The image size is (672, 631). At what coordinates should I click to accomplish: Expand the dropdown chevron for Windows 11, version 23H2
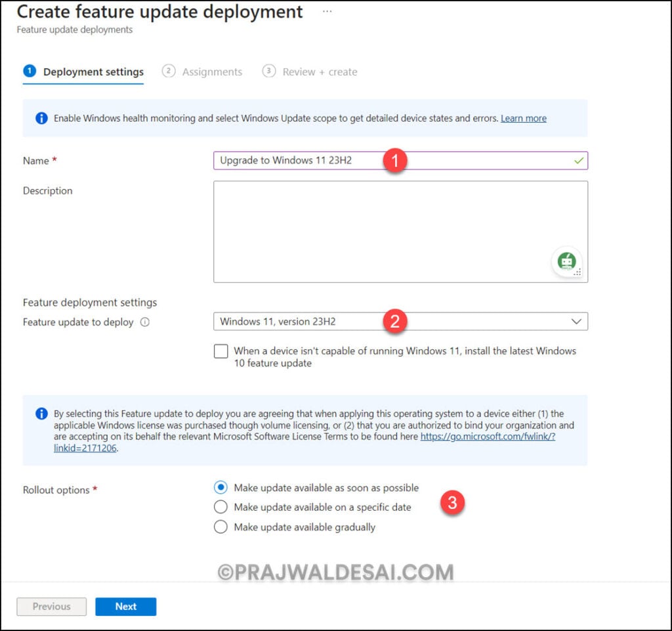(576, 322)
